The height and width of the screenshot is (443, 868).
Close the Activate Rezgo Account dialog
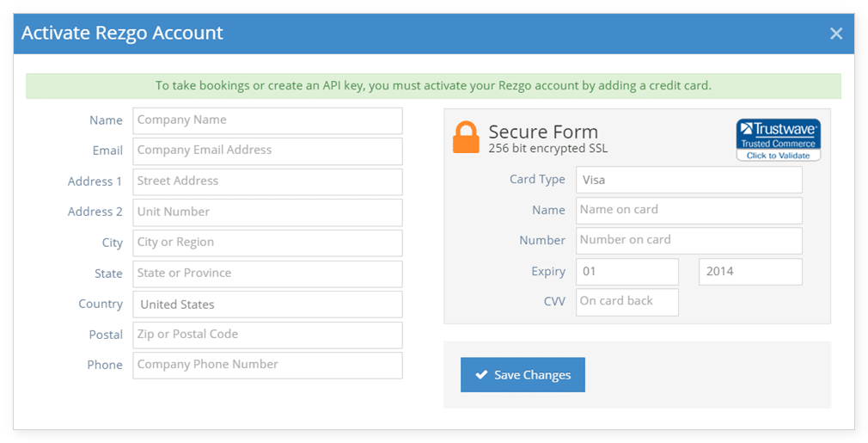click(x=836, y=34)
